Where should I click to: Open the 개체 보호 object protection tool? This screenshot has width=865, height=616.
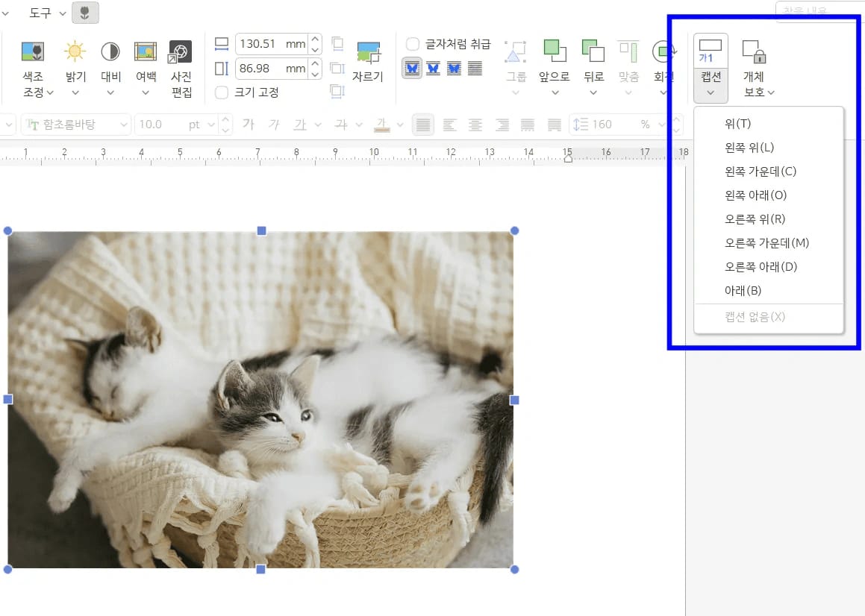click(754, 51)
